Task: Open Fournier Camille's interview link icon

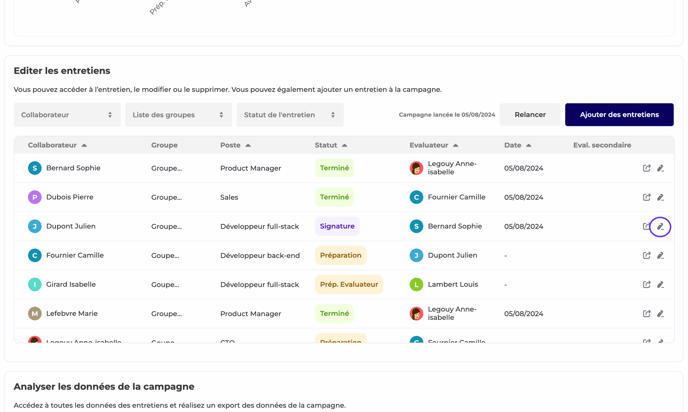Action: click(x=646, y=255)
